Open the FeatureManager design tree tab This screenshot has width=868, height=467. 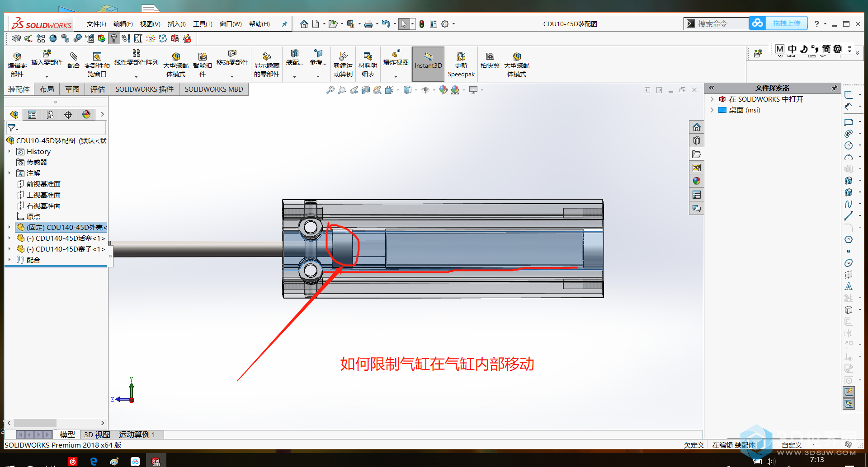14,115
